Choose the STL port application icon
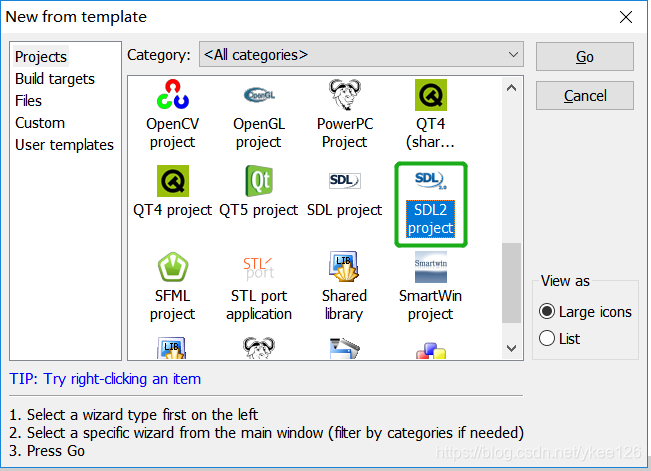 coord(259,268)
